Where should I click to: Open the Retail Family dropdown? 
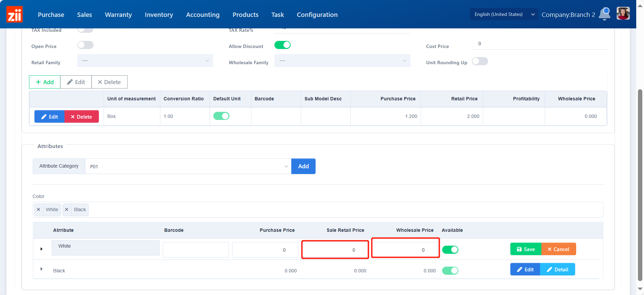(145, 60)
